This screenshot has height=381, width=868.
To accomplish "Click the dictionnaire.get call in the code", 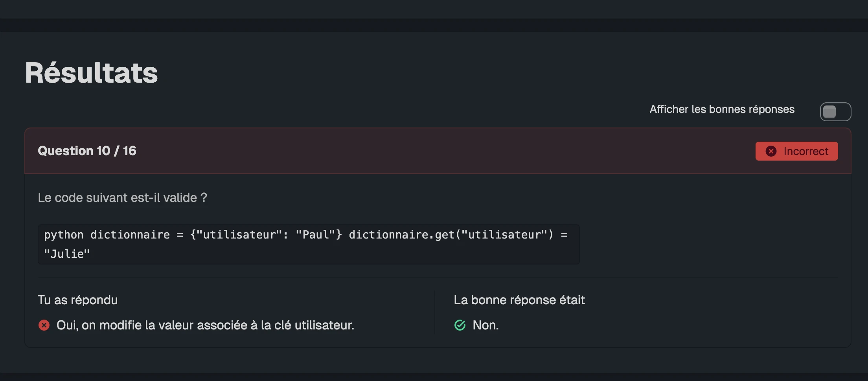I will (451, 235).
